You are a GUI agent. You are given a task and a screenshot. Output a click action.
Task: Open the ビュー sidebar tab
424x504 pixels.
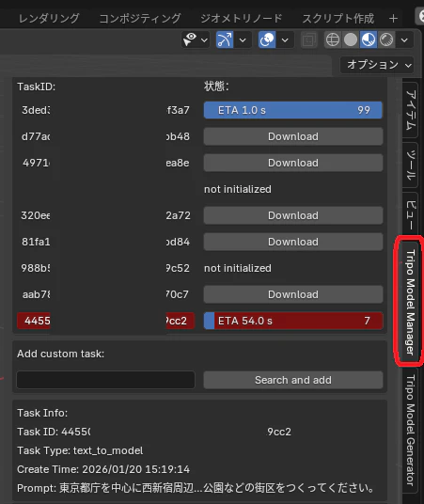[x=411, y=214]
